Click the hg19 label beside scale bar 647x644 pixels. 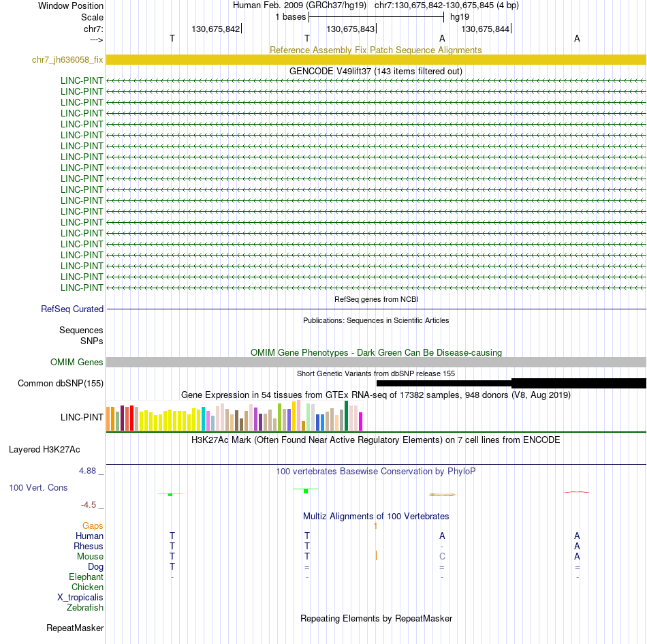click(x=460, y=17)
